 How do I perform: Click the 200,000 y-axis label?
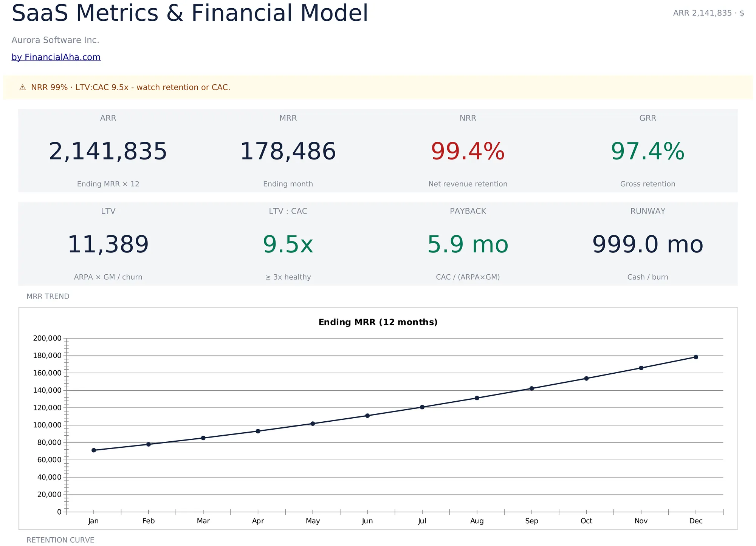[47, 338]
